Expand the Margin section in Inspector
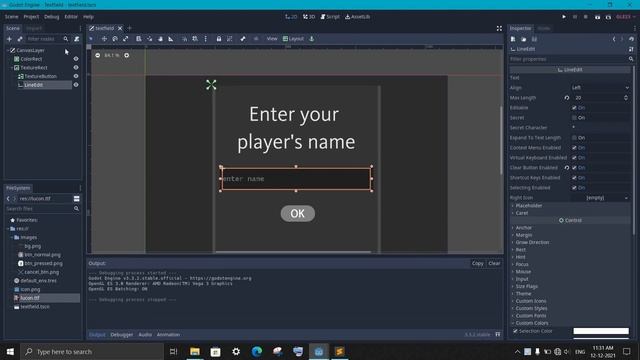The image size is (640, 360). click(524, 235)
